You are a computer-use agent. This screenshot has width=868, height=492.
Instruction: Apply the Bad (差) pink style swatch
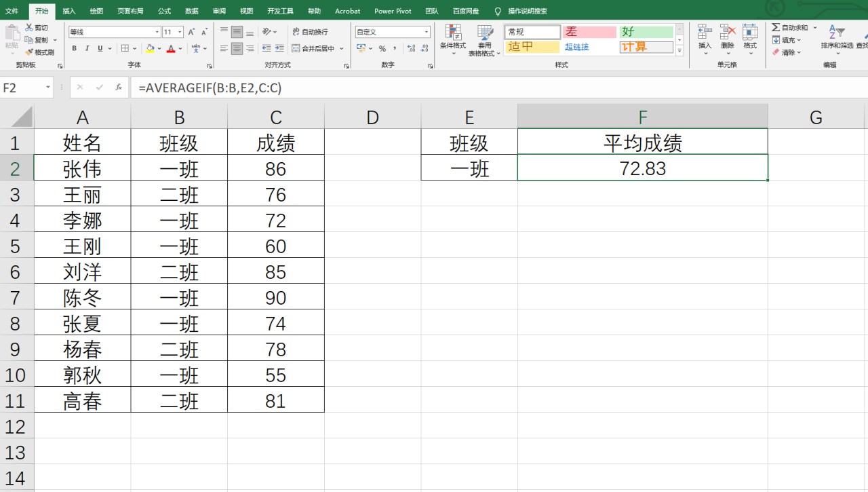[589, 32]
